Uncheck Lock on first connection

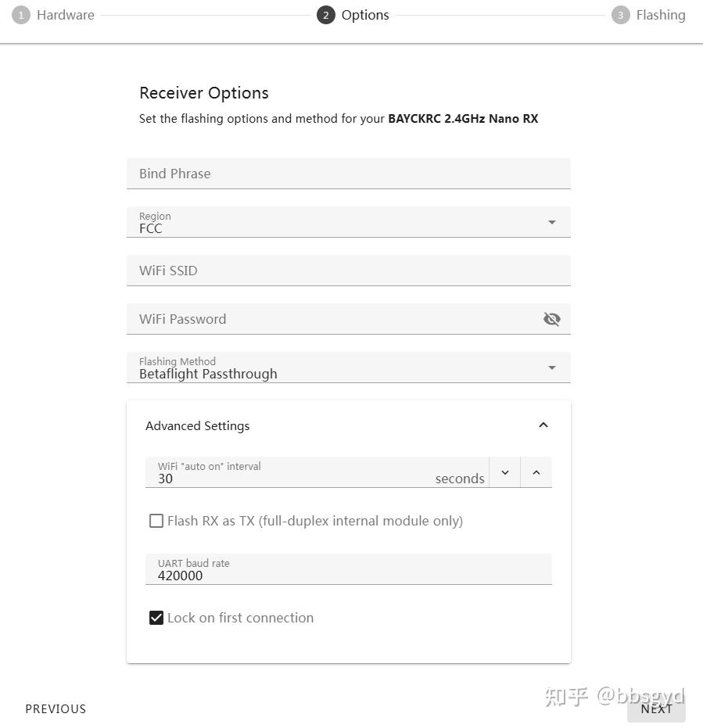click(156, 618)
